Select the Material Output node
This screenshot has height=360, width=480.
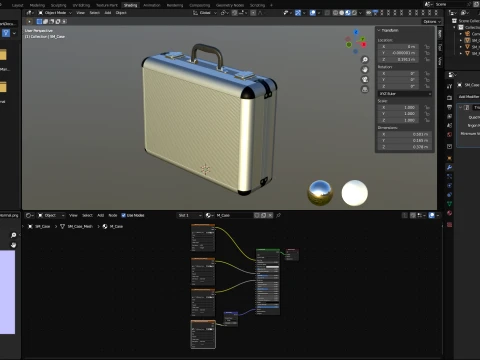pyautogui.click(x=292, y=254)
